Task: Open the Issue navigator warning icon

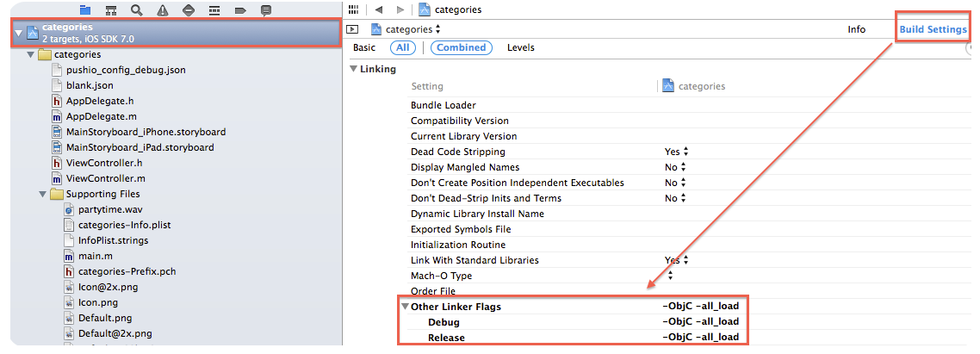Action: pyautogui.click(x=163, y=10)
